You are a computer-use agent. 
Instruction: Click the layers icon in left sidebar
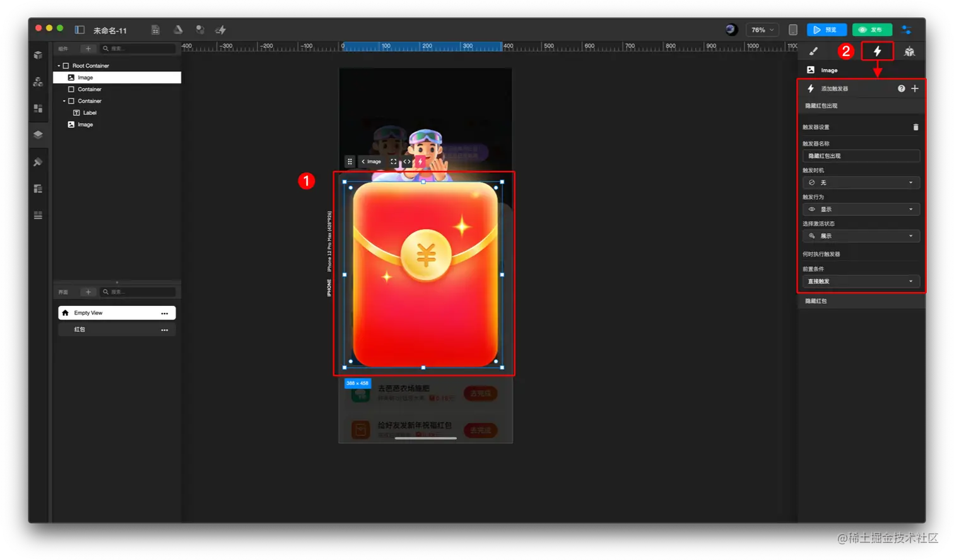click(x=38, y=134)
